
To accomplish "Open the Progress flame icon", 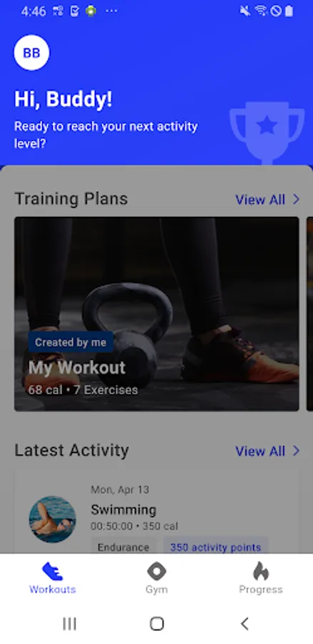I will click(x=261, y=571).
